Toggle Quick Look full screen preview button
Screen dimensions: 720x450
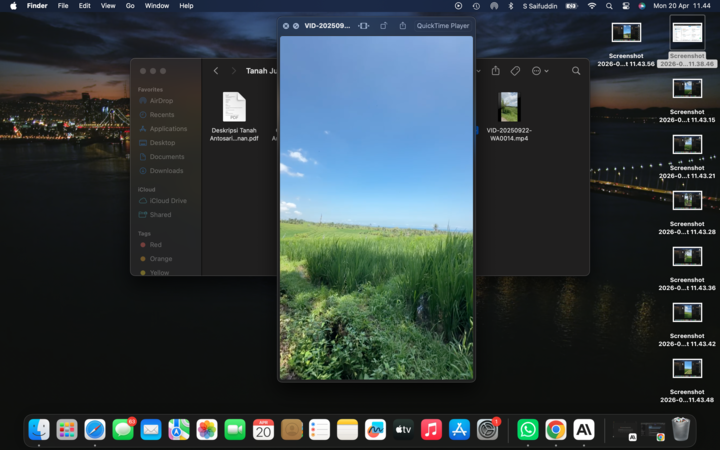(296, 26)
